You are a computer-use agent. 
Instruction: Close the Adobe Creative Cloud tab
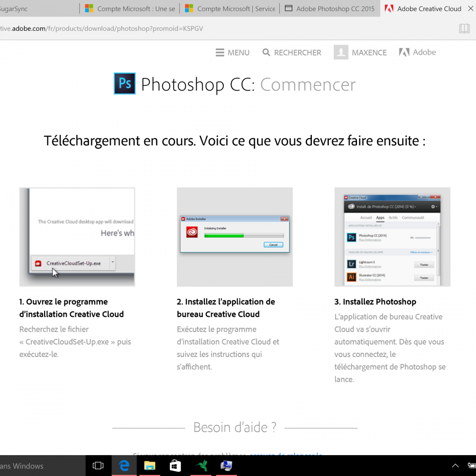click(x=471, y=8)
